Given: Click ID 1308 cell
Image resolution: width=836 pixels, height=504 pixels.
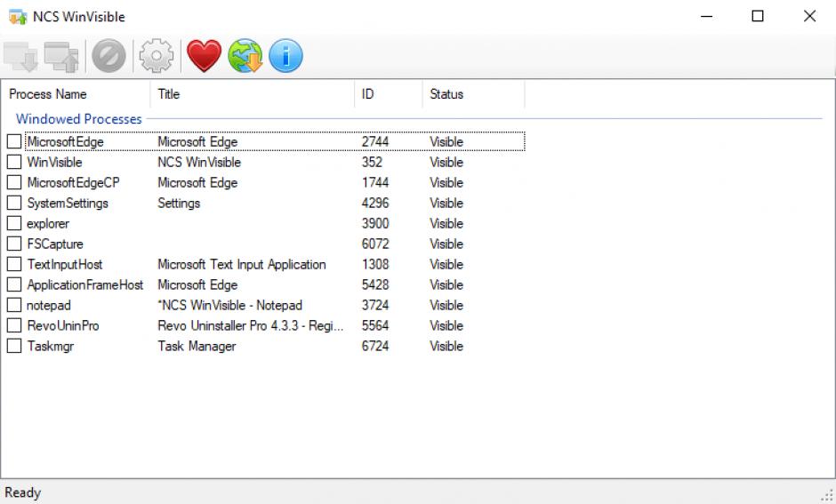Looking at the screenshot, I should 375,264.
